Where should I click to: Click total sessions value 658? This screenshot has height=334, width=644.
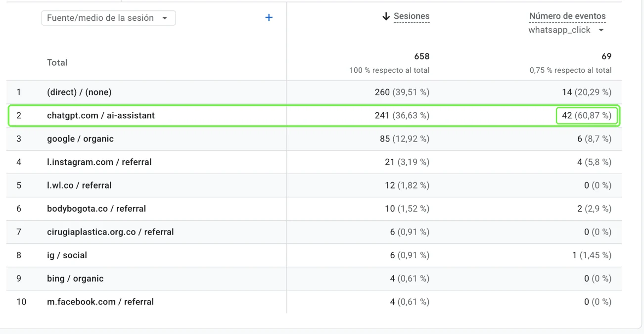(x=422, y=56)
